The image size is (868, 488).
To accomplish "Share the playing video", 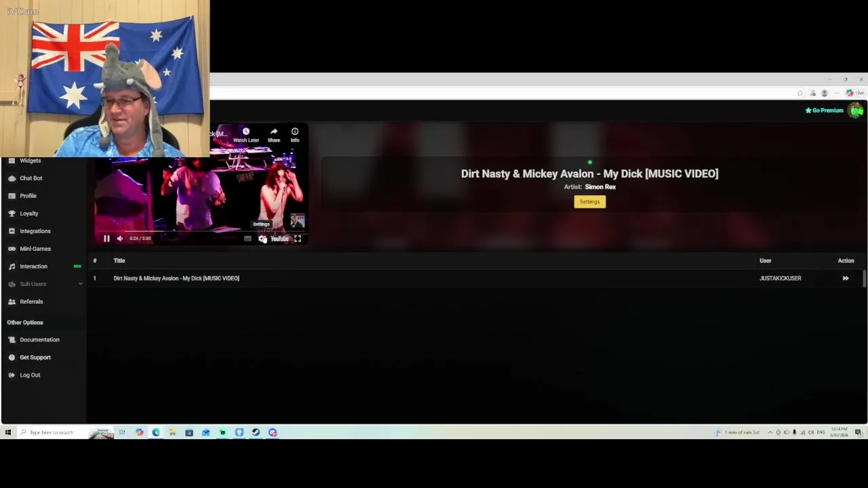I will point(274,135).
